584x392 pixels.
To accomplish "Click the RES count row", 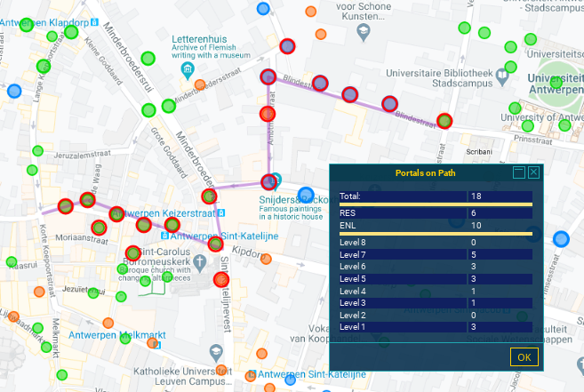I will click(436, 212).
